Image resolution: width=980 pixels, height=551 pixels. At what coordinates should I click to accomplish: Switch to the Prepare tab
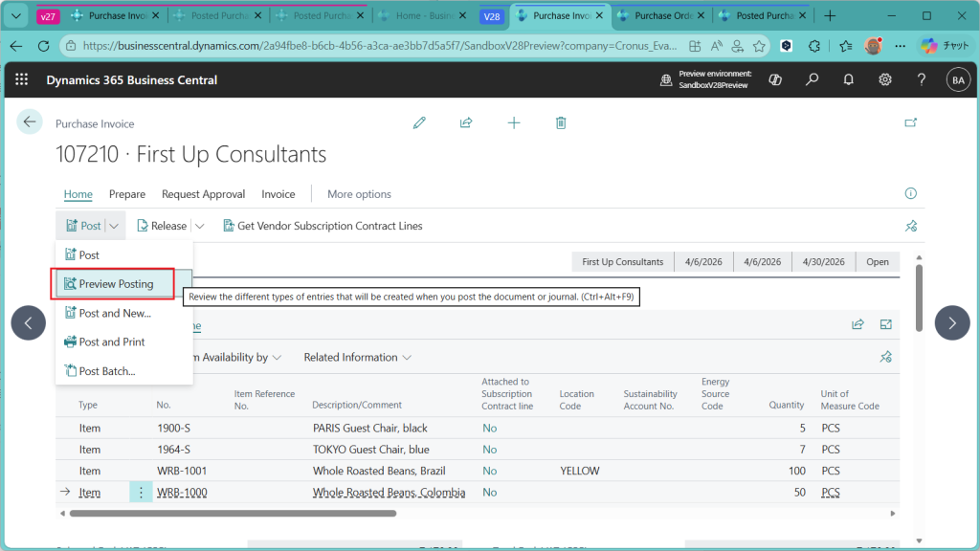(127, 194)
